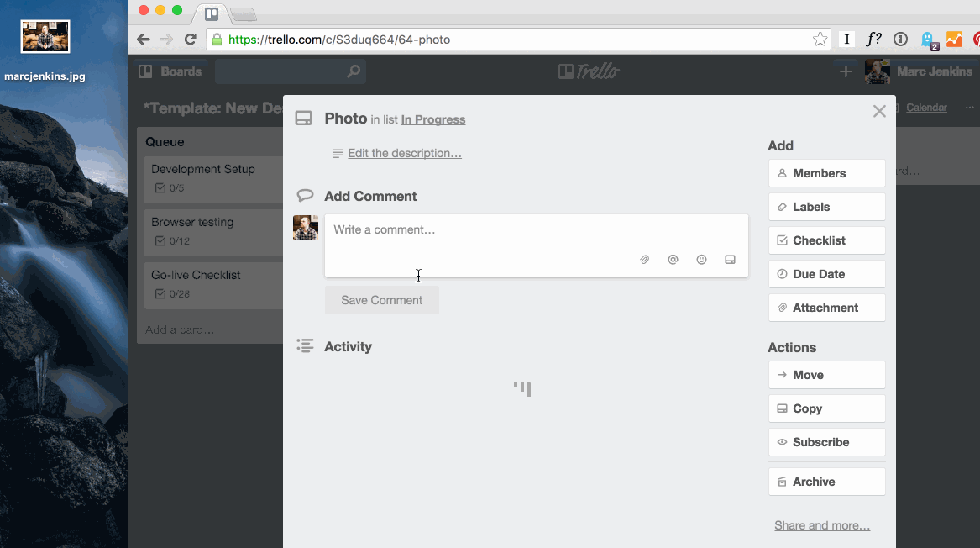Open the Boards menu

[x=170, y=71]
